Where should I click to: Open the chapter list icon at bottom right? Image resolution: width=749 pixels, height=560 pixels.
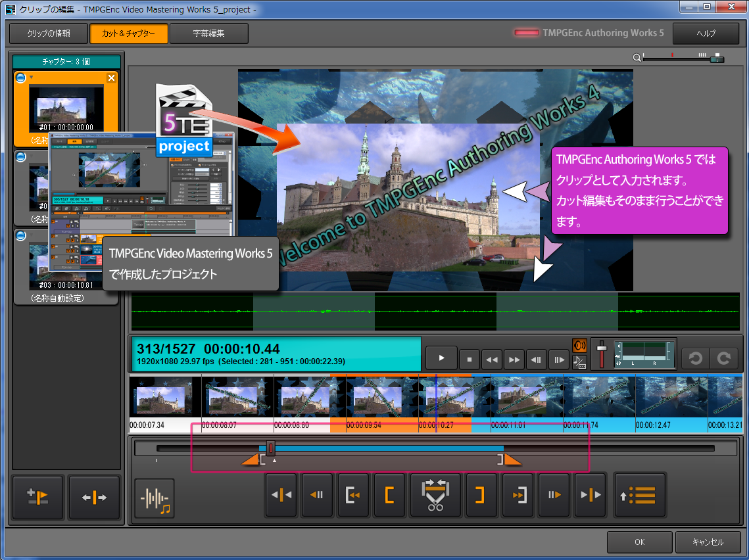coord(640,494)
